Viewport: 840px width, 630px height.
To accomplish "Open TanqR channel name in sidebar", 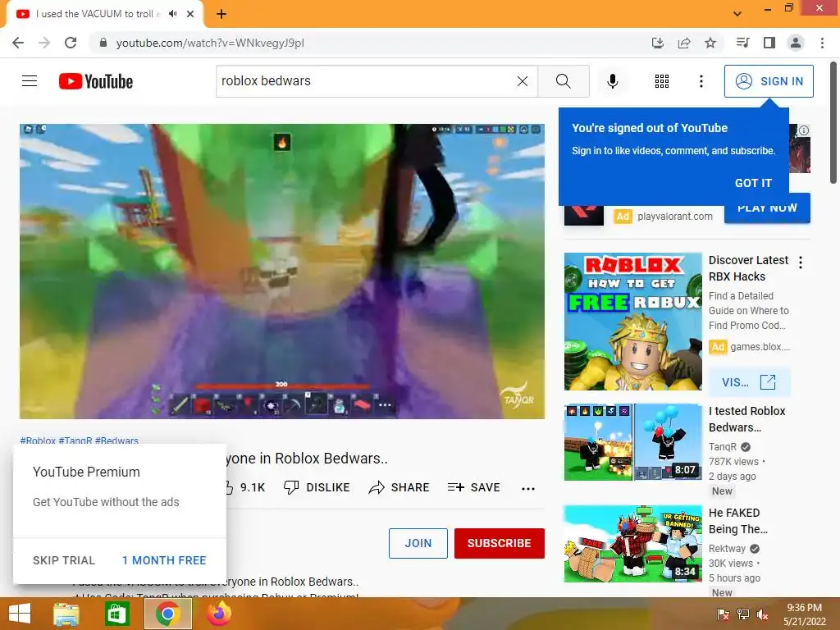I will point(723,447).
